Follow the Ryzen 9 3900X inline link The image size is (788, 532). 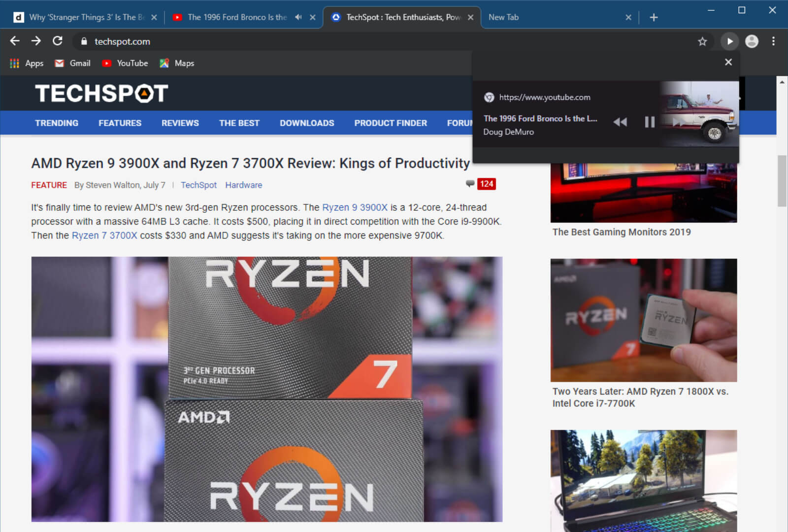pyautogui.click(x=355, y=207)
